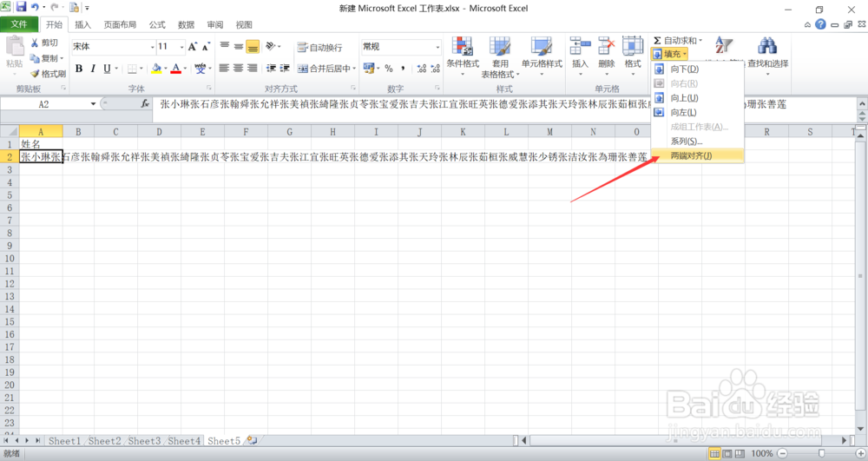Click the increase decimal icon
Image resolution: width=868 pixels, height=461 pixels.
pyautogui.click(x=422, y=68)
